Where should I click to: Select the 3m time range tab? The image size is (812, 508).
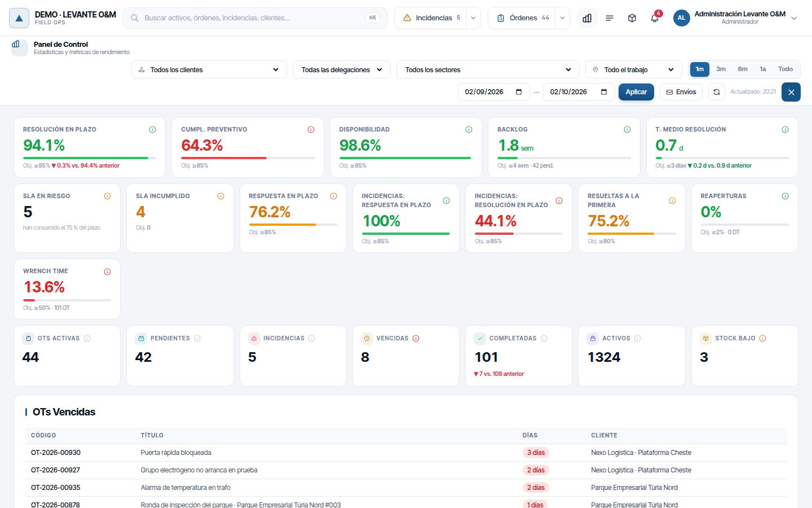coord(721,69)
